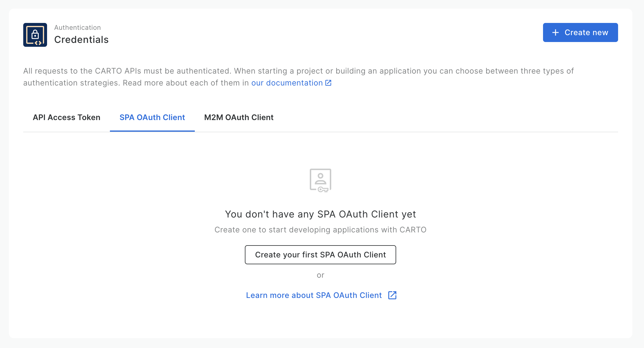Click the Authentication label above Credentials
Viewport: 644px width, 348px height.
click(77, 27)
